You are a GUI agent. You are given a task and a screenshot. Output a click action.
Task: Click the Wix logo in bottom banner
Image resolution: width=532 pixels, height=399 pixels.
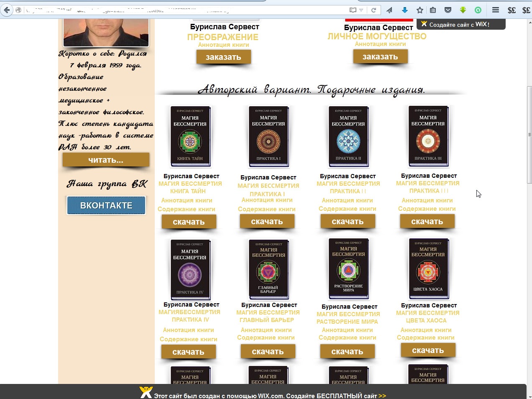pos(146,392)
